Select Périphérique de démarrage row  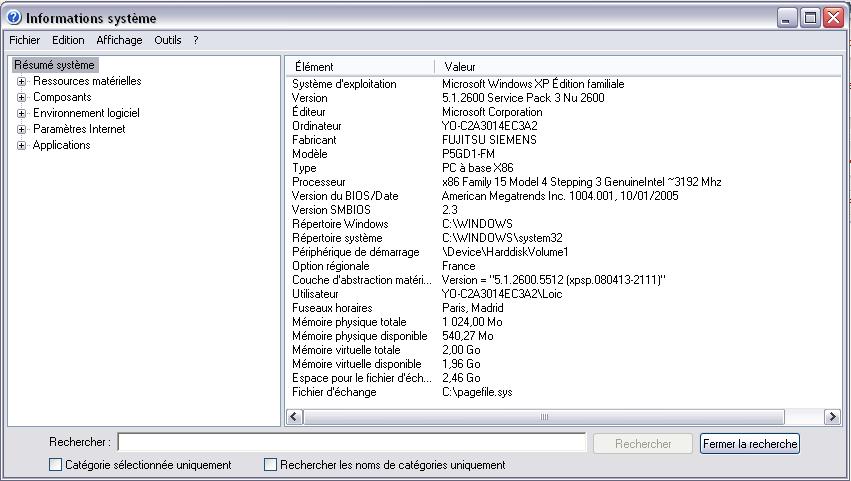tap(563, 252)
